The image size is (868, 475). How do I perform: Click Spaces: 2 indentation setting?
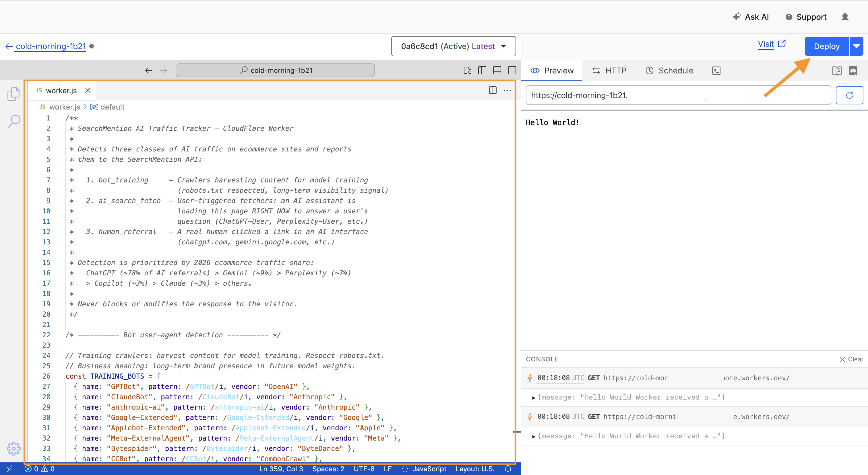328,469
